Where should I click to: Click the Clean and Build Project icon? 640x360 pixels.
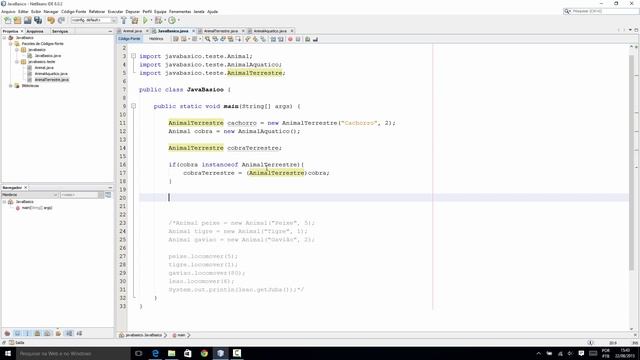[x=134, y=20]
